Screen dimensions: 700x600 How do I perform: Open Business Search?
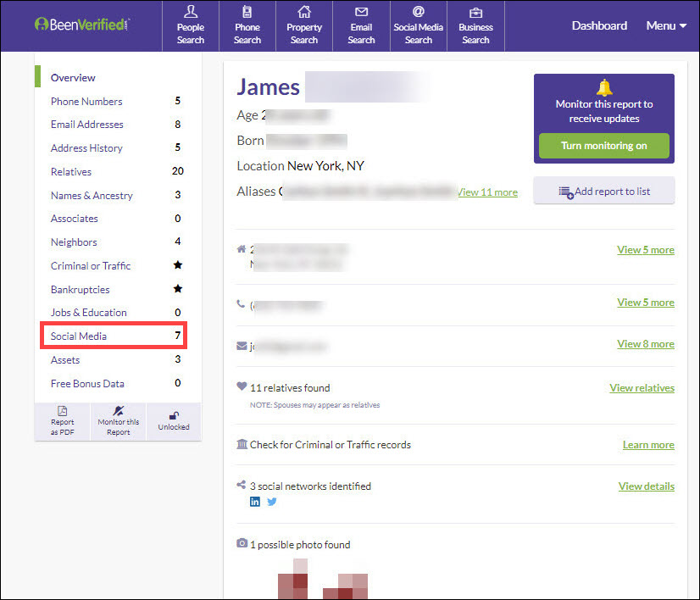point(475,25)
